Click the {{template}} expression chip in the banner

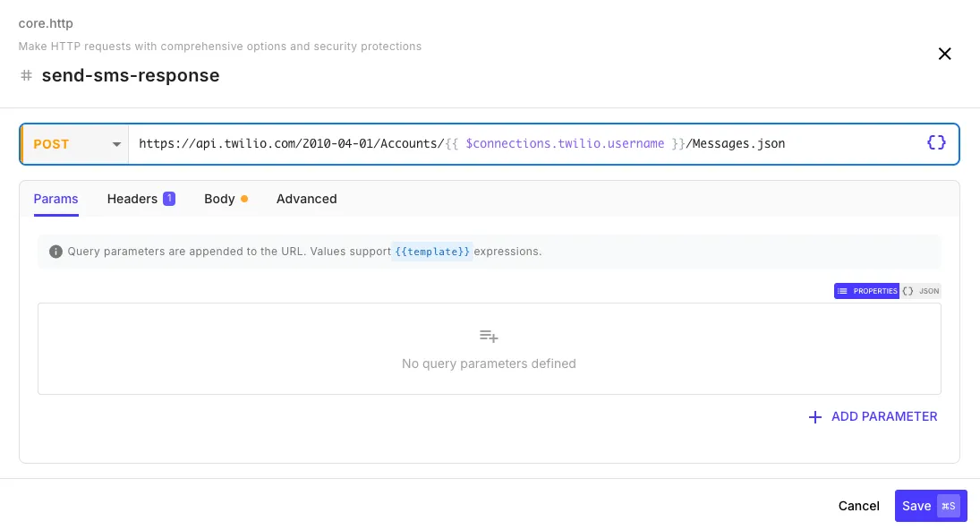[x=432, y=252]
